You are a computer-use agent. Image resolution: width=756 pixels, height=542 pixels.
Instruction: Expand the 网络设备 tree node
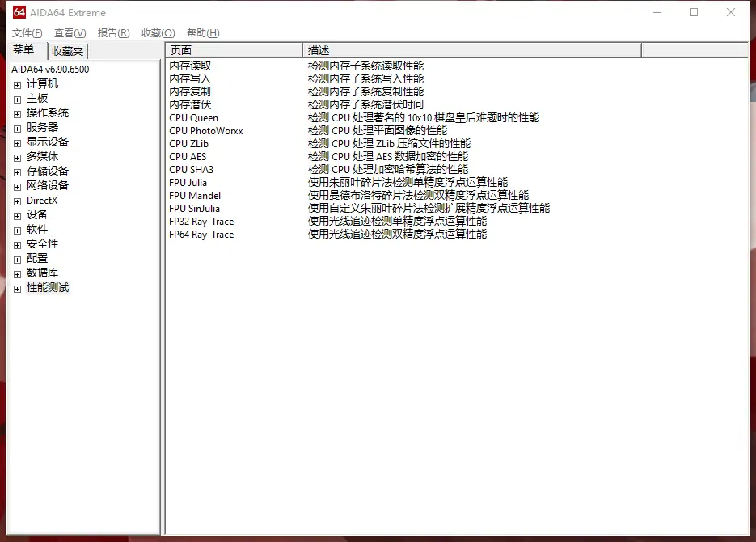[17, 185]
